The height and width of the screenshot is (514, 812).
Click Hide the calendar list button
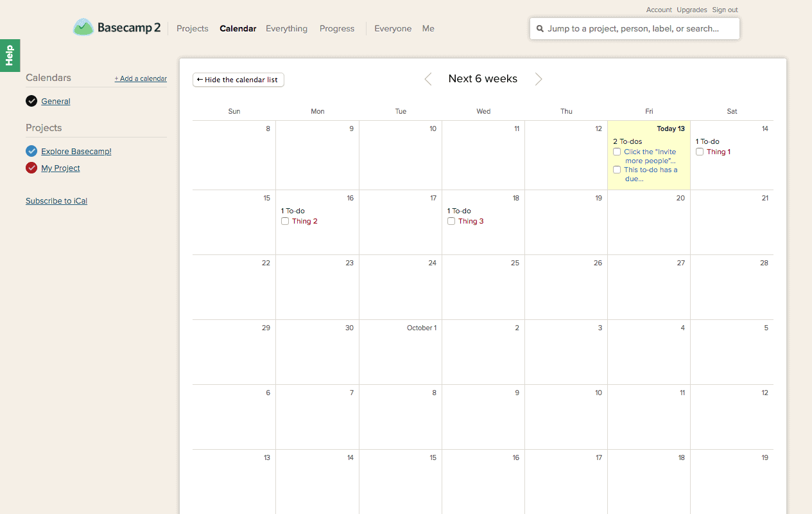[x=238, y=80]
